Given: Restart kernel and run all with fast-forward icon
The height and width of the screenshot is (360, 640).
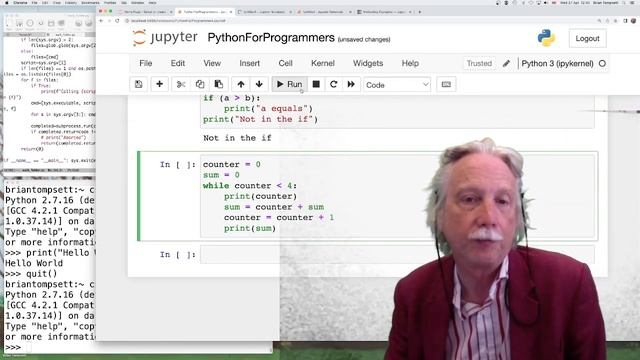Looking at the screenshot, I should point(351,84).
